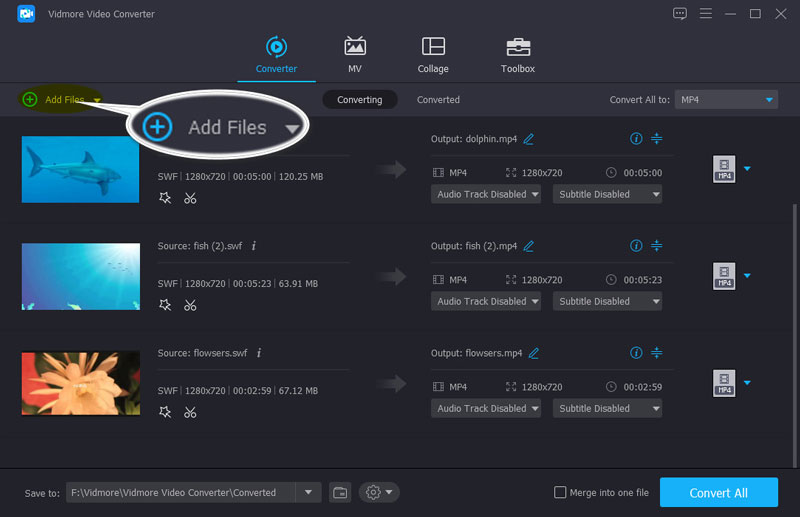Click the pencil rename icon beside dolphin.mp4
Viewport: 800px width, 517px height.
tap(529, 139)
